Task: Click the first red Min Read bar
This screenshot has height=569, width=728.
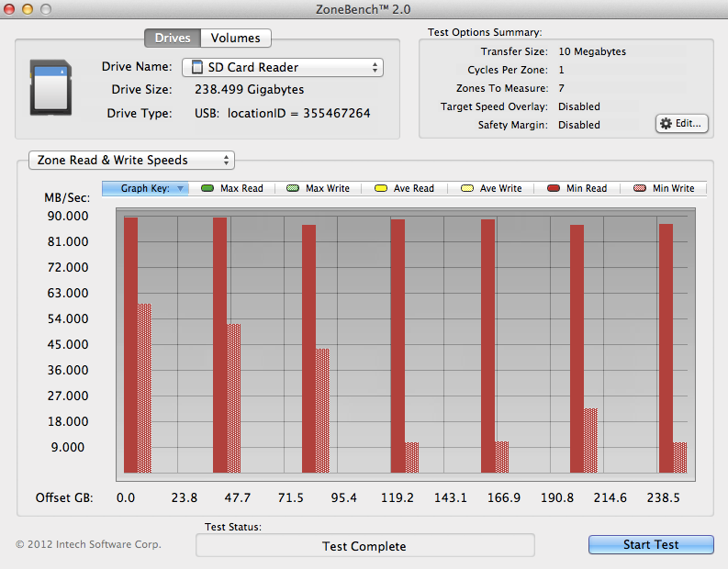Action: pos(130,344)
